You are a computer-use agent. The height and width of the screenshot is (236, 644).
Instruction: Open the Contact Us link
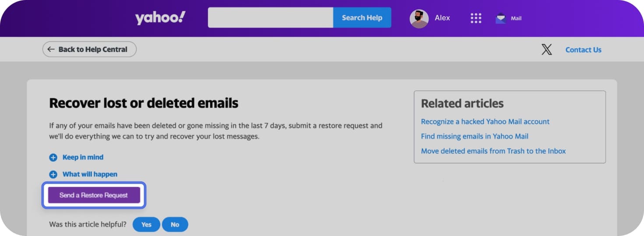583,50
